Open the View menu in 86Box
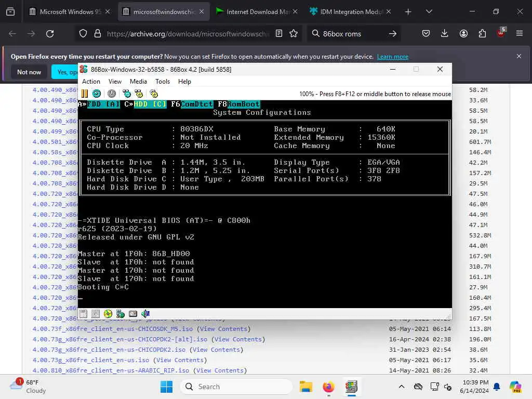 (115, 82)
